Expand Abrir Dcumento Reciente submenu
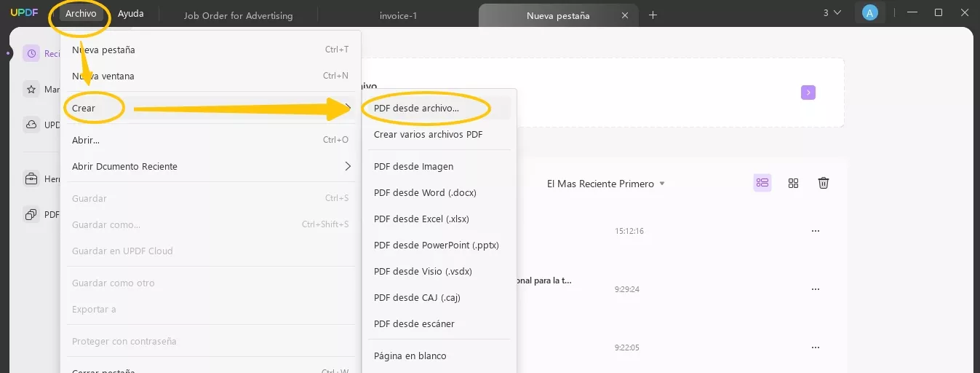The width and height of the screenshot is (980, 373). point(210,166)
